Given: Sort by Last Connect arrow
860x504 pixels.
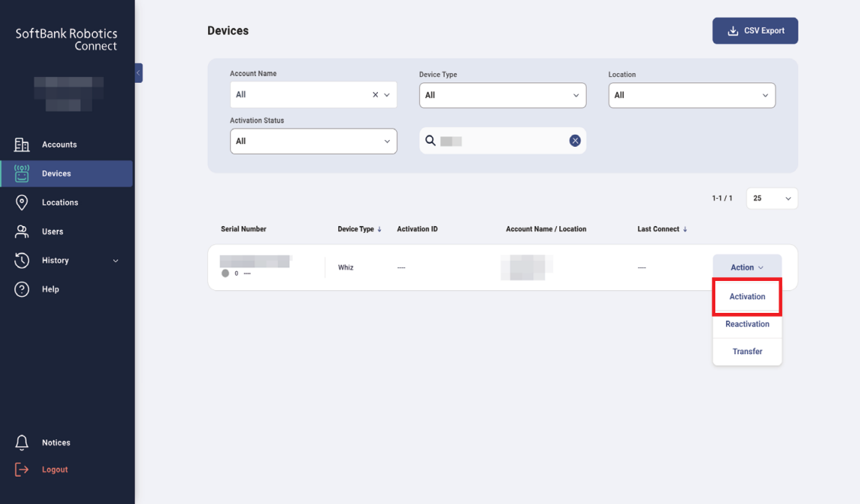Looking at the screenshot, I should pos(685,229).
